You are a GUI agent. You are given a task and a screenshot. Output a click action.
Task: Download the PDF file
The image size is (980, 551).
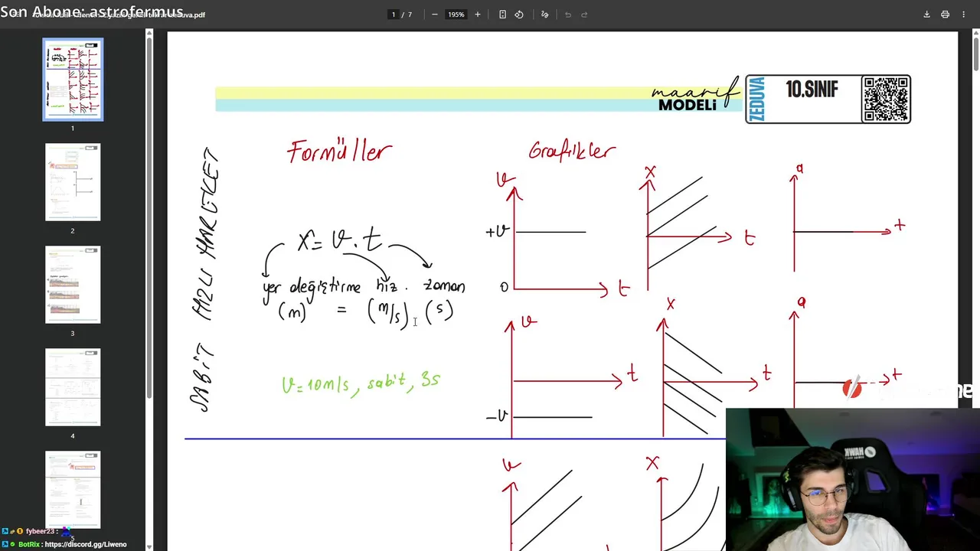click(926, 15)
